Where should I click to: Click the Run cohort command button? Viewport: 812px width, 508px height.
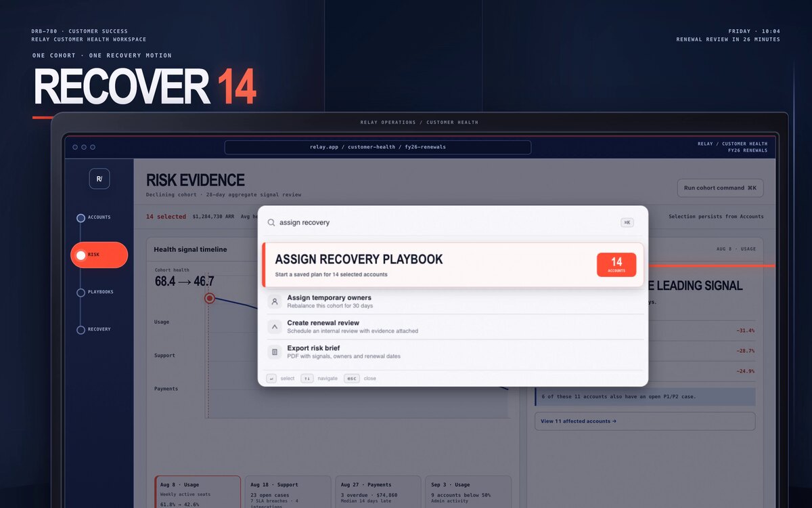(721, 188)
